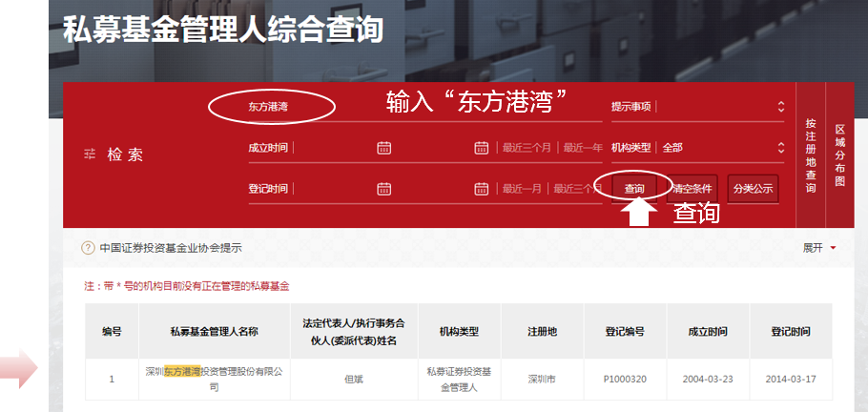The image size is (868, 412).
Task: Click the keyword field containing 东方港湾
Action: point(425,107)
